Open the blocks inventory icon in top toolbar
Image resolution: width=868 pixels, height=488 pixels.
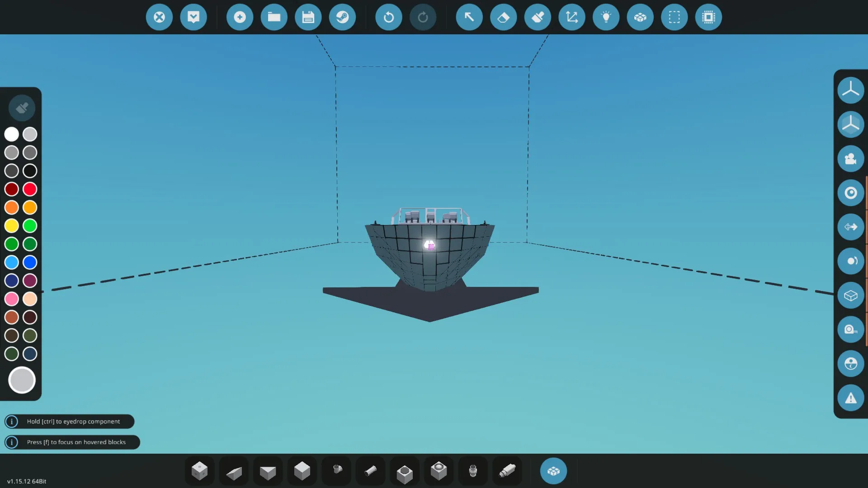[x=640, y=17]
